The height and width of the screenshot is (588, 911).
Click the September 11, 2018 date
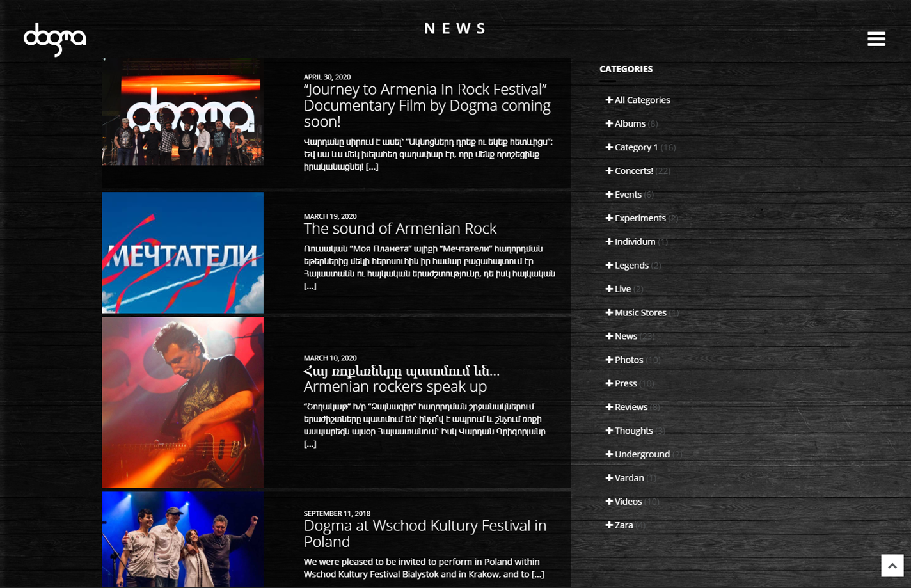point(337,514)
